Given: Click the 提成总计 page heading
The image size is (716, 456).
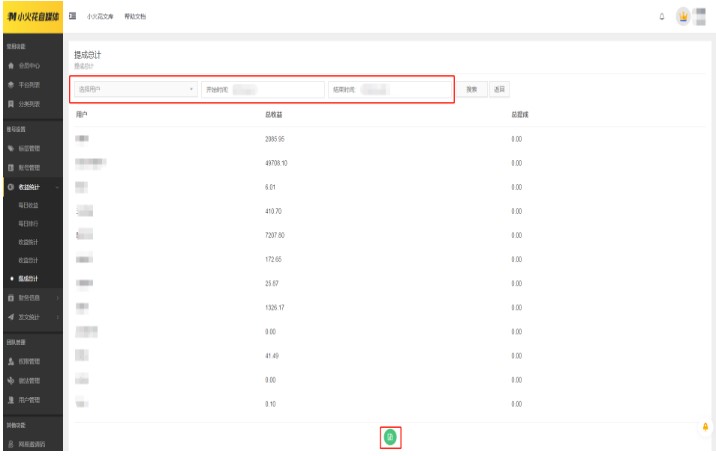Looking at the screenshot, I should point(87,55).
